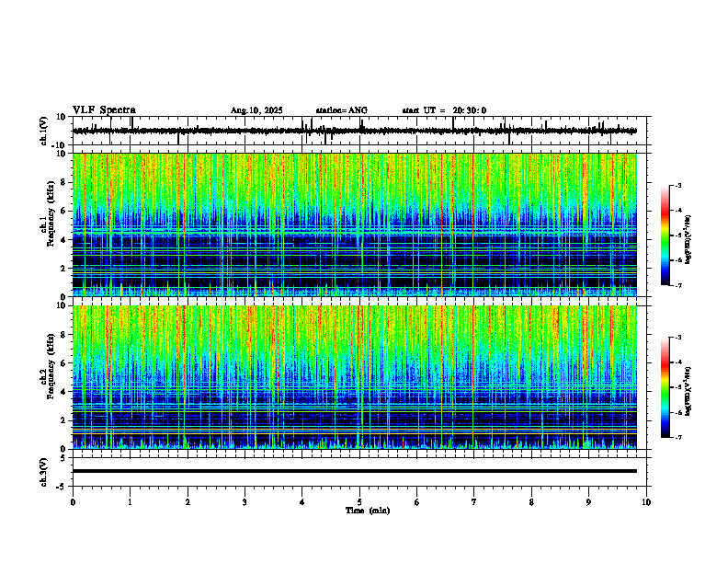The height and width of the screenshot is (563, 728).
Task: Click the time axis tick label "0"
Action: (x=73, y=502)
